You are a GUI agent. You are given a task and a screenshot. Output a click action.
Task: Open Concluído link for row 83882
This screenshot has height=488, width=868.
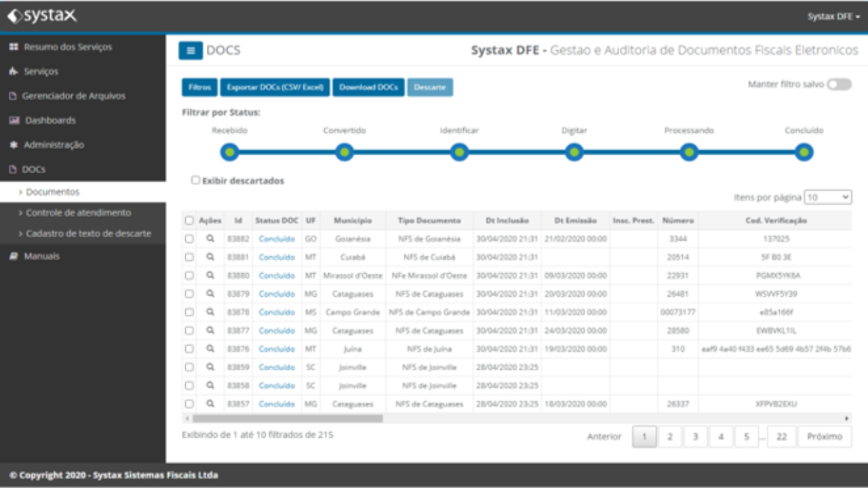tap(277, 239)
